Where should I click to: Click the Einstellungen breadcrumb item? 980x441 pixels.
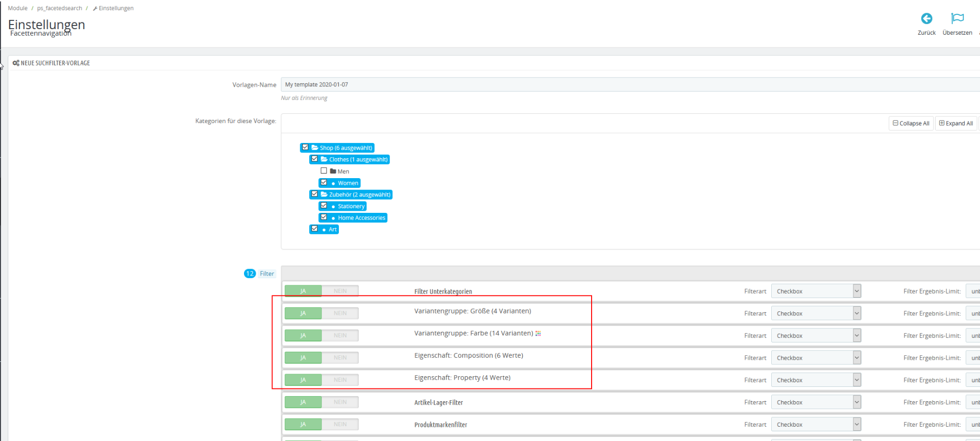click(113, 8)
